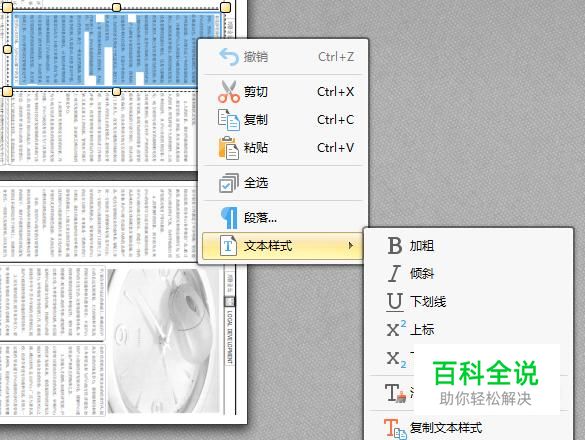This screenshot has width=585, height=440.
Task: Click the Underline U icon
Action: pos(395,302)
